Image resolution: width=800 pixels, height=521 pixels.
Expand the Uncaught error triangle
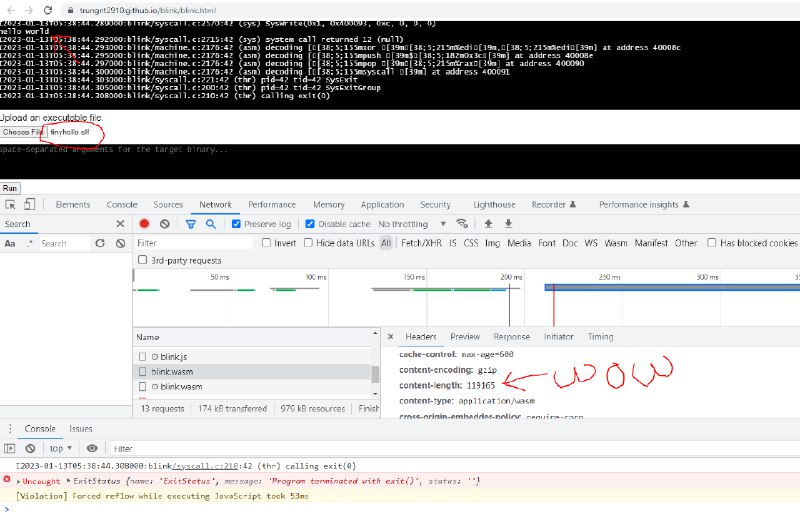pyautogui.click(x=19, y=481)
